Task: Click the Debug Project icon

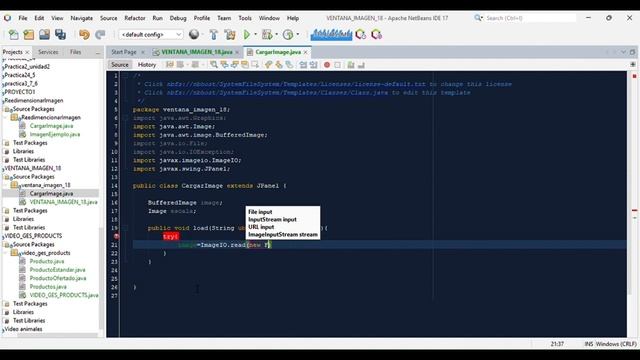Action: point(267,35)
